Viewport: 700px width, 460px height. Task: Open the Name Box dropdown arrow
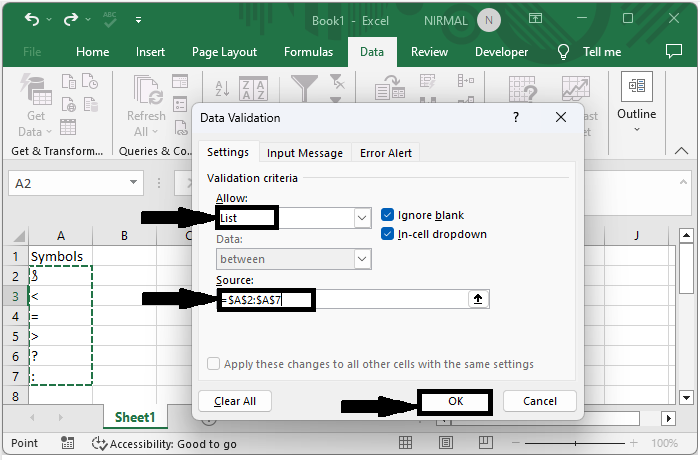pos(133,182)
